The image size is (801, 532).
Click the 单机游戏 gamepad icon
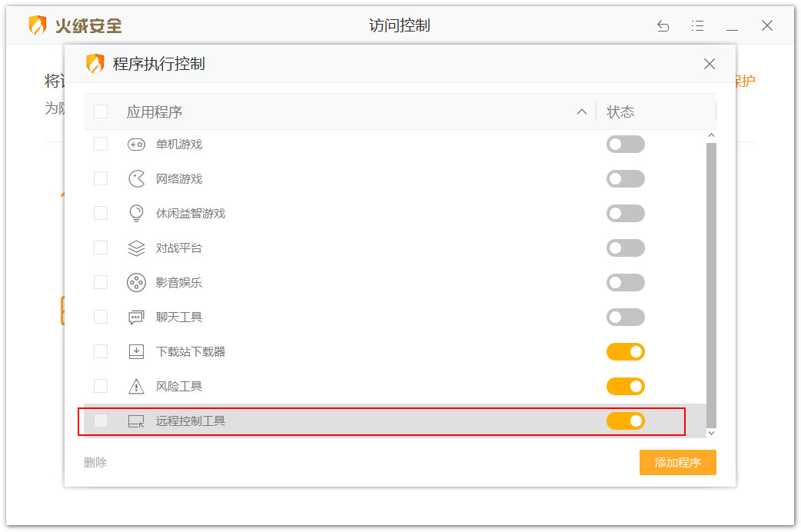tap(136, 145)
